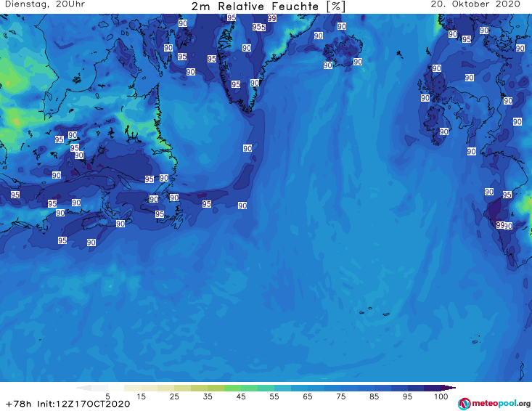The height and width of the screenshot is (411, 532).
Task: Click the legend value '45'
Action: point(241,396)
